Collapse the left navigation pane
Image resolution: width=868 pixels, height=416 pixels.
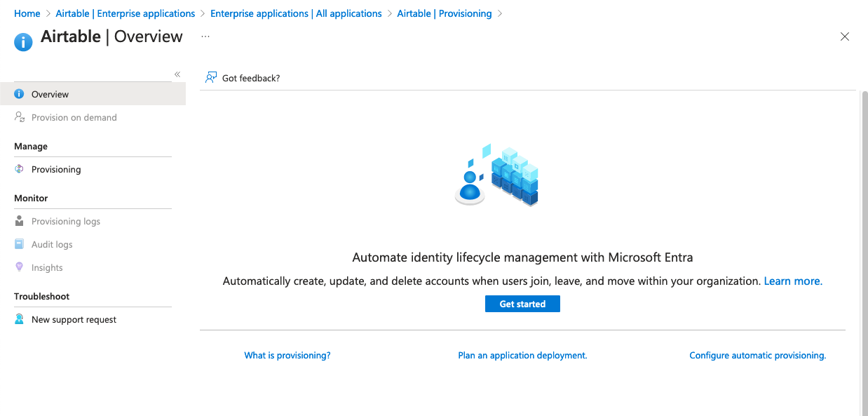(177, 74)
